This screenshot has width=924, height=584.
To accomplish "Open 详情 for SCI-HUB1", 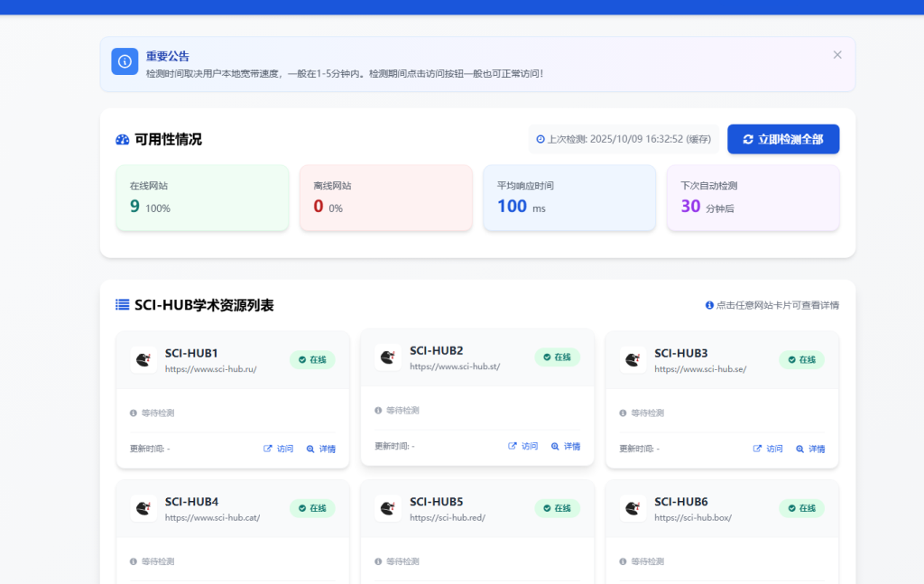I will pyautogui.click(x=321, y=449).
